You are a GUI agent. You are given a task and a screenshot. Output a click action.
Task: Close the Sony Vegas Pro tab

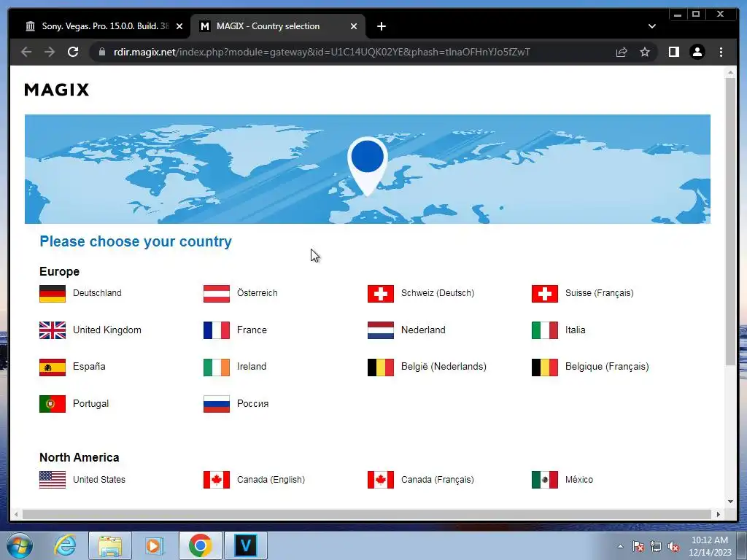pyautogui.click(x=179, y=26)
